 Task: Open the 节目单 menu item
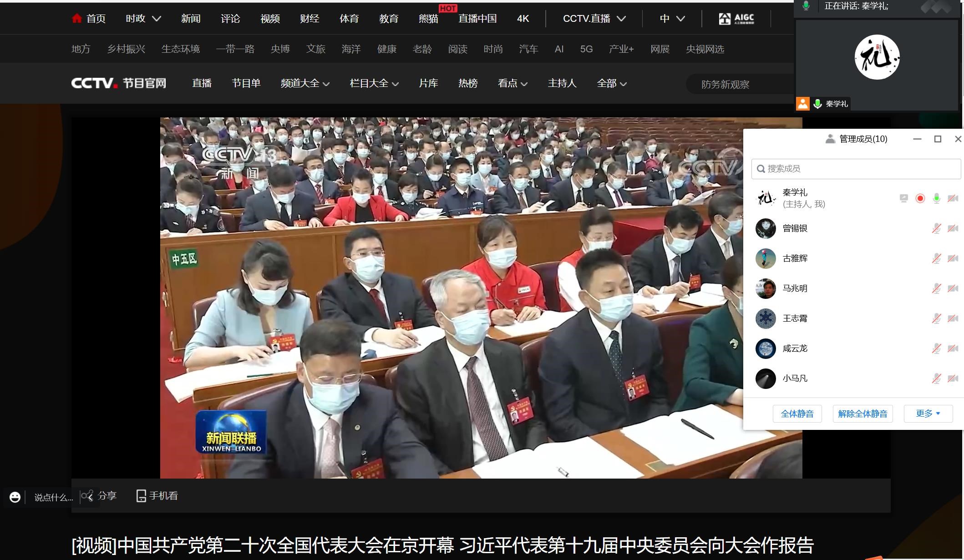(x=246, y=83)
